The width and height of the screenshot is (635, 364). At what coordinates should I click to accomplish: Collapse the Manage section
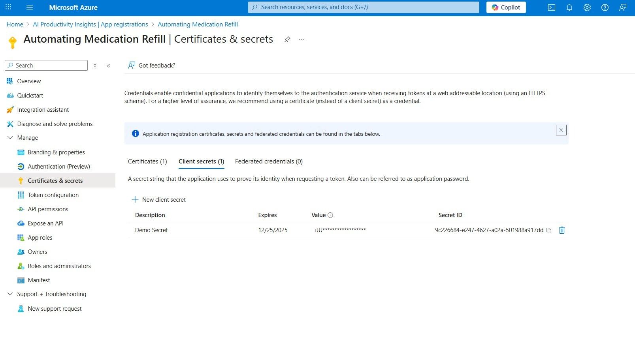coord(10,138)
